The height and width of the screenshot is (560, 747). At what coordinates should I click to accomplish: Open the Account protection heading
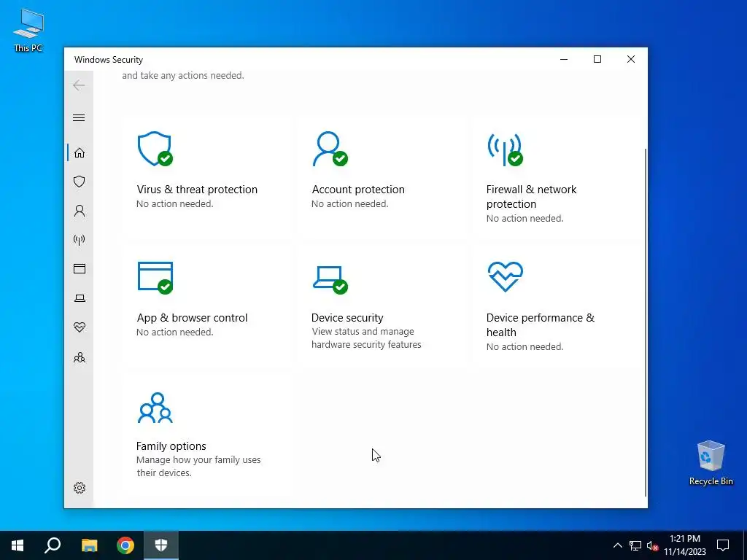pyautogui.click(x=358, y=190)
